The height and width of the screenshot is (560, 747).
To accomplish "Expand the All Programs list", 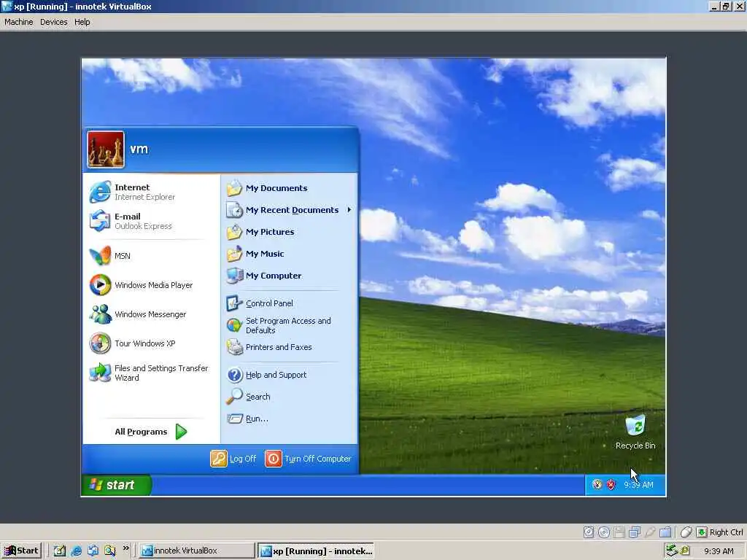I will coord(150,432).
